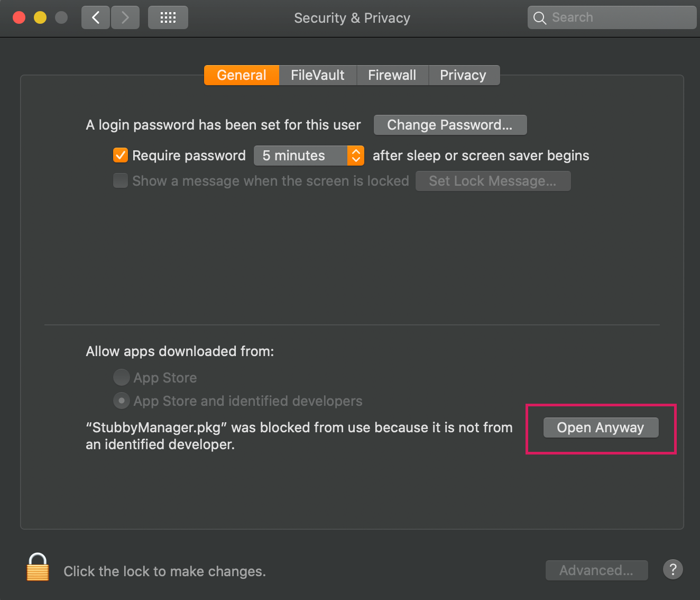Open the Privacy tab

coord(464,75)
